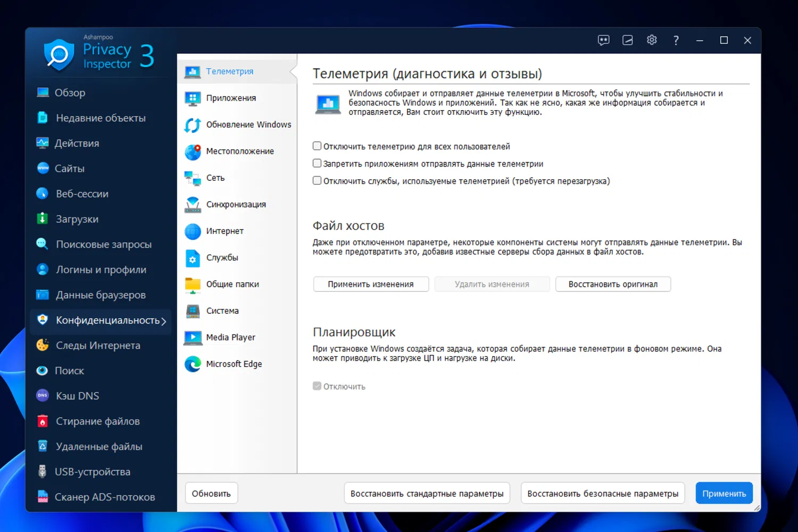
Task: Check Отключить службы, используемые телеметрией
Action: pyautogui.click(x=317, y=180)
